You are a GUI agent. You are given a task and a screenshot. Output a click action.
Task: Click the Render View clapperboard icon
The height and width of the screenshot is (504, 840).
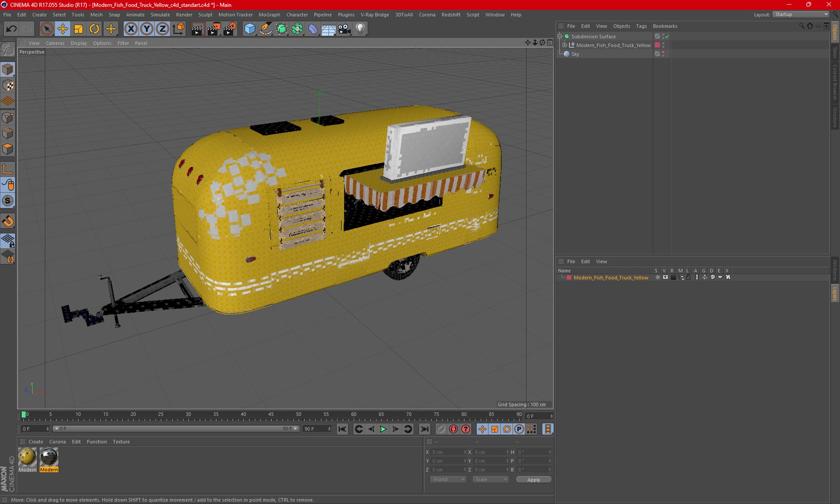[197, 29]
